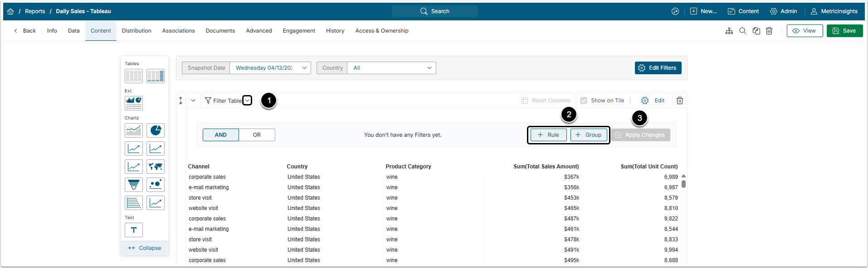Viewport: 868px width, 268px height.
Task: Open the Snapshot Date dropdown
Action: pyautogui.click(x=270, y=68)
